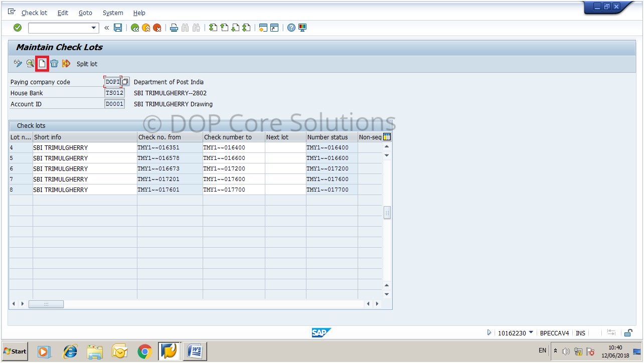Open Google Chrome from the taskbar

(145, 351)
